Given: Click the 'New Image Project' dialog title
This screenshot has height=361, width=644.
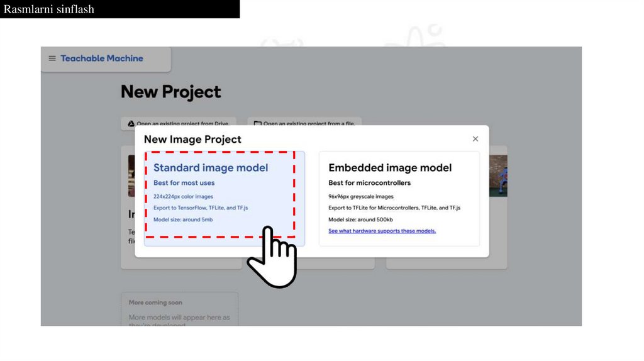Looking at the screenshot, I should pos(192,139).
